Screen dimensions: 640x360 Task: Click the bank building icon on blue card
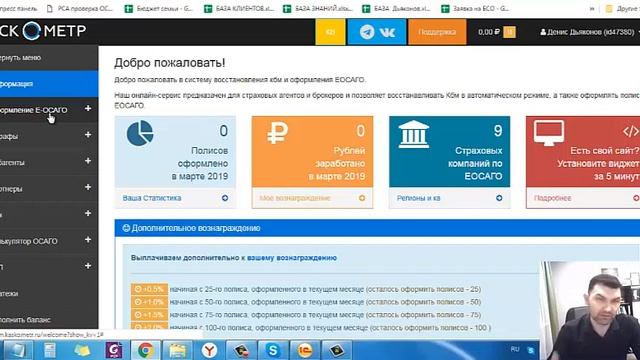point(413,134)
